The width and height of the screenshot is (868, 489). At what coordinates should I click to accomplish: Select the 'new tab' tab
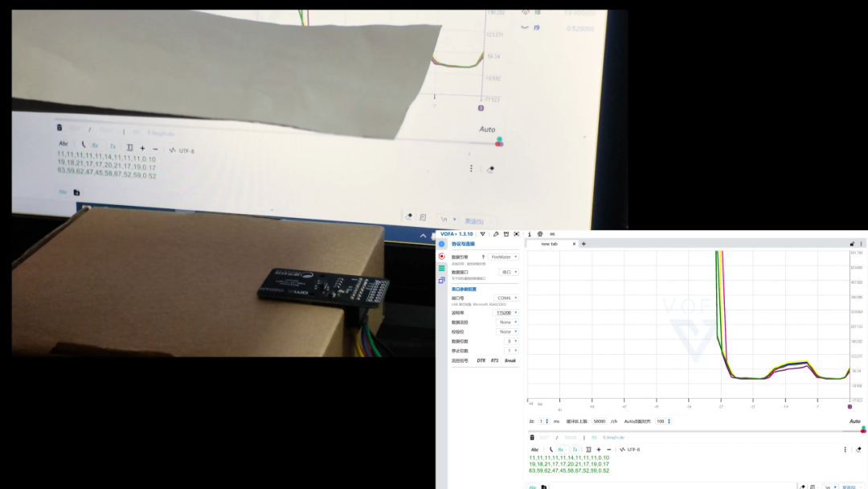549,244
